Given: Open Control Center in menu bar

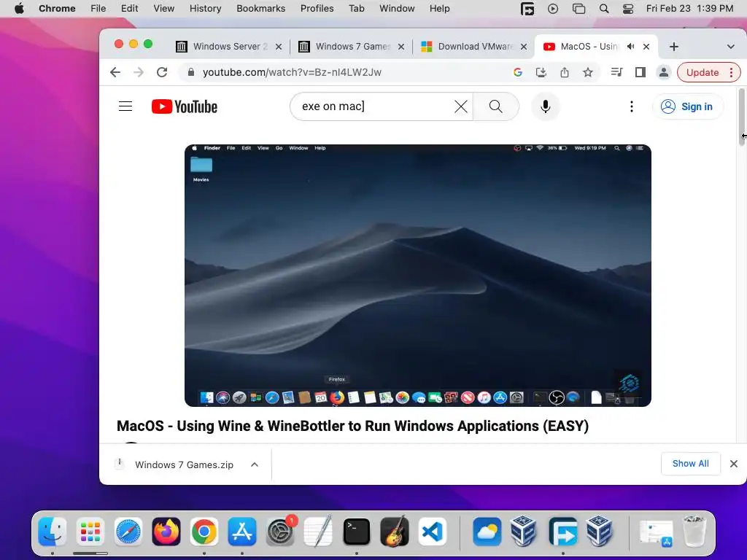Looking at the screenshot, I should pos(628,9).
